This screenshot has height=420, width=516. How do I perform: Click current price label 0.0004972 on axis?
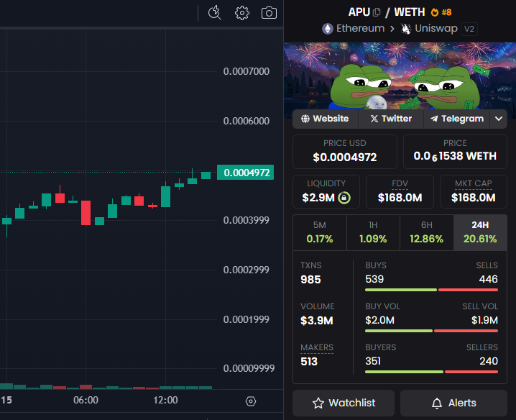point(246,173)
